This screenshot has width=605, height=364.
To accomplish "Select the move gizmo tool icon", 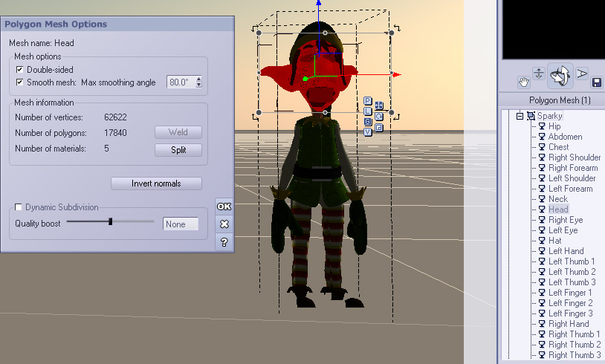I will [x=379, y=105].
